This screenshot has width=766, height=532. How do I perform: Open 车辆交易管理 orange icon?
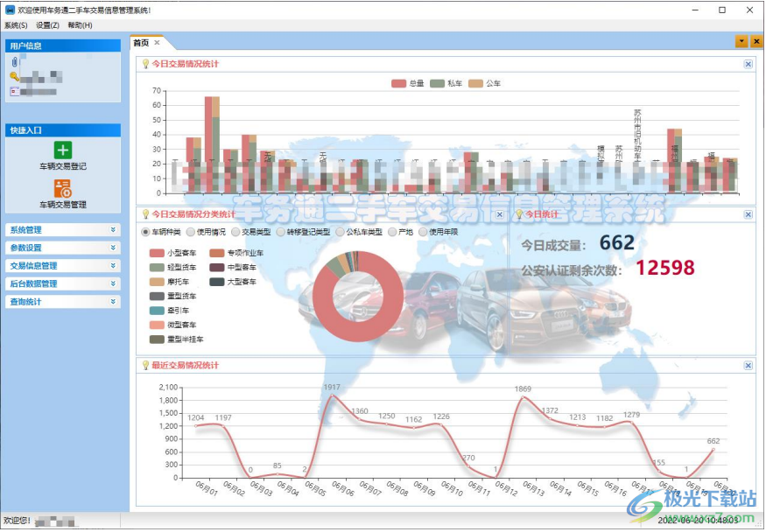pyautogui.click(x=62, y=188)
